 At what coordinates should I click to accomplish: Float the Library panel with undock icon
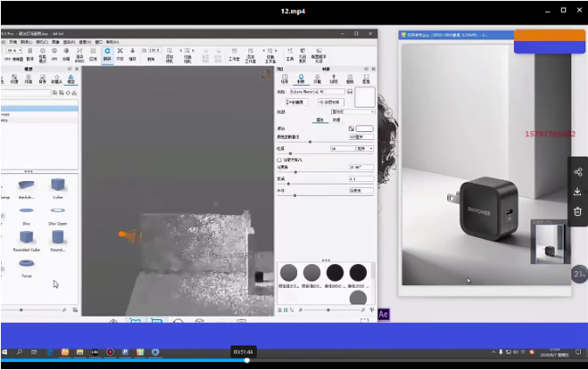70,69
